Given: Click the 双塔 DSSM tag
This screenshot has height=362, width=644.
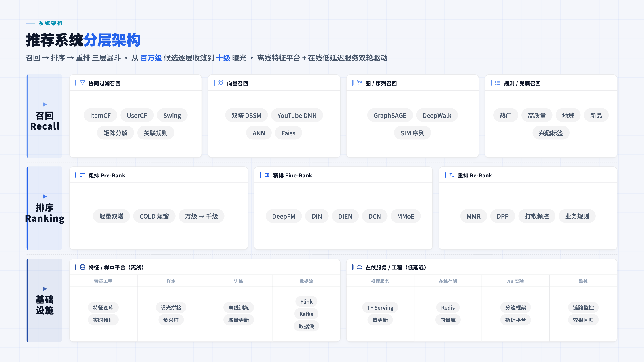Looking at the screenshot, I should click(x=246, y=116).
